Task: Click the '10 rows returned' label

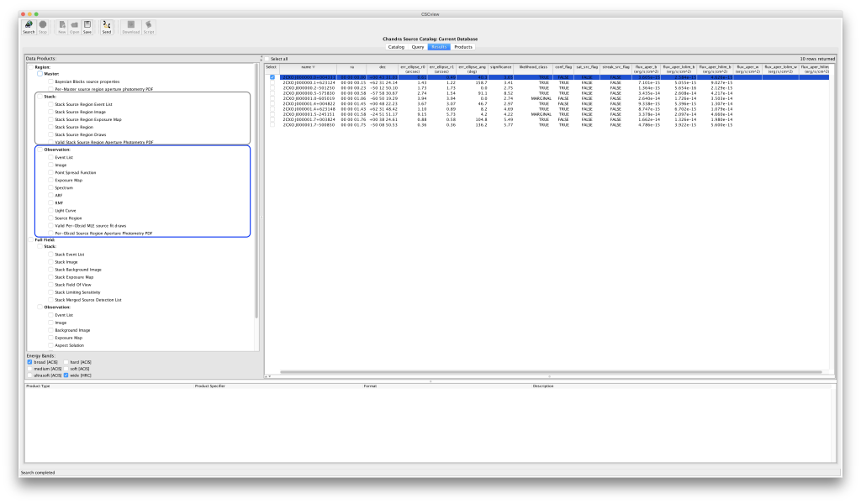Action: pos(817,59)
